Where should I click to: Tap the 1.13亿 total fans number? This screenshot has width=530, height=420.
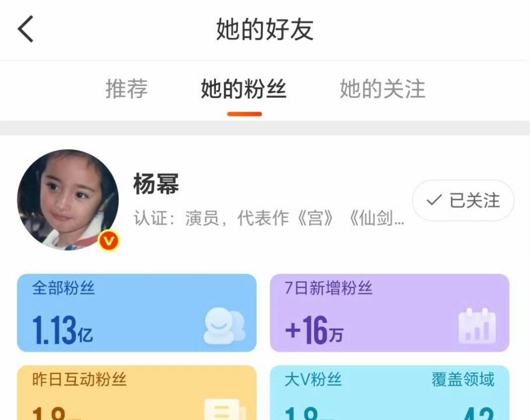click(63, 330)
